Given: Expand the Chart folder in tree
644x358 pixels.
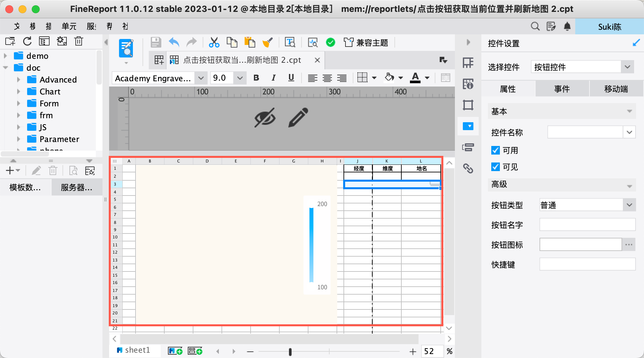Looking at the screenshot, I should point(19,91).
